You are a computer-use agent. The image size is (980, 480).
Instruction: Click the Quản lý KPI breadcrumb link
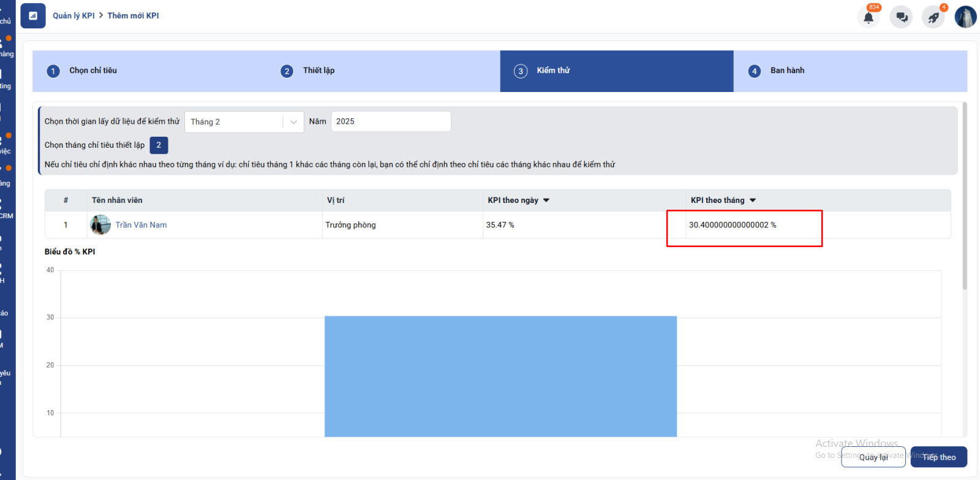[73, 16]
